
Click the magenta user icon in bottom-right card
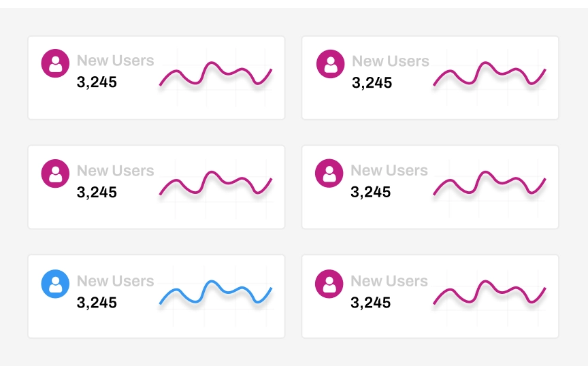[329, 284]
